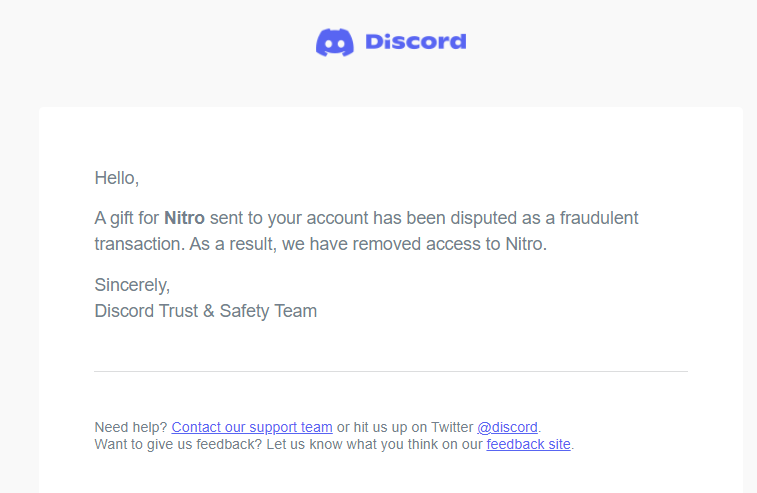Click the bold Nitro word

pyautogui.click(x=184, y=218)
